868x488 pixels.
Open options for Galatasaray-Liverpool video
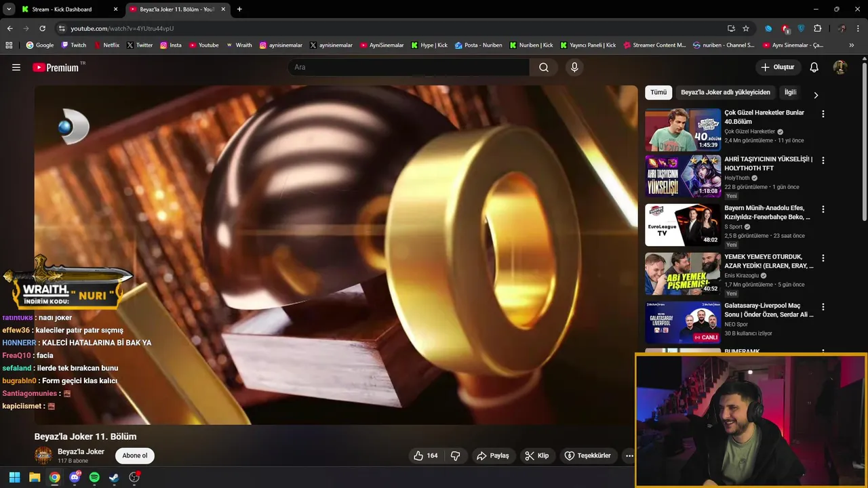click(x=823, y=307)
